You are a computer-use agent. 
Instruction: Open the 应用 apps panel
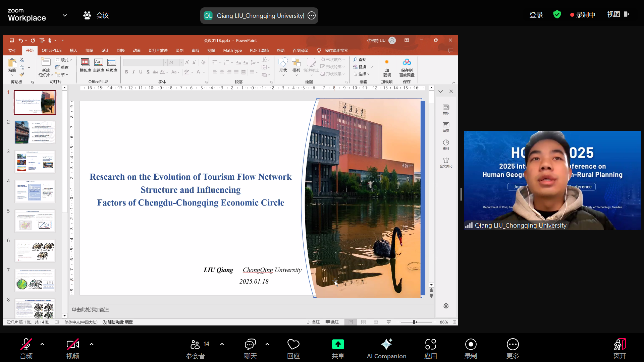[x=431, y=349]
